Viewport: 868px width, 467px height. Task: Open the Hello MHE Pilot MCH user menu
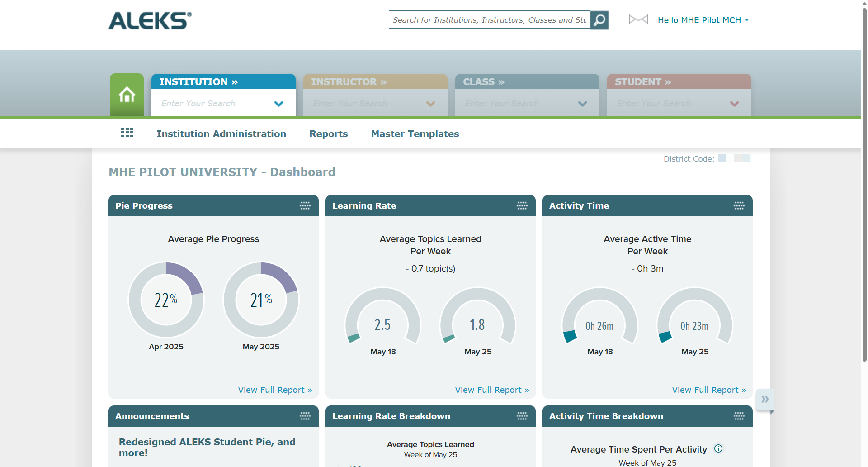703,20
